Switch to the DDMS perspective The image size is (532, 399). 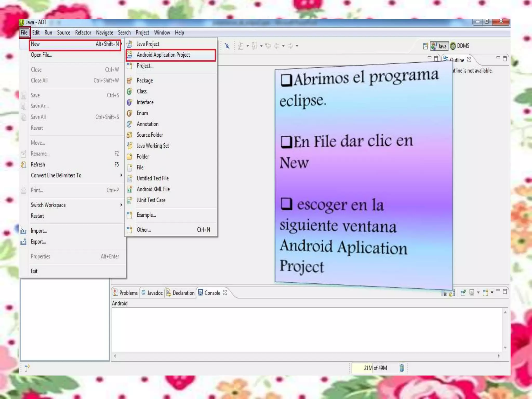460,46
